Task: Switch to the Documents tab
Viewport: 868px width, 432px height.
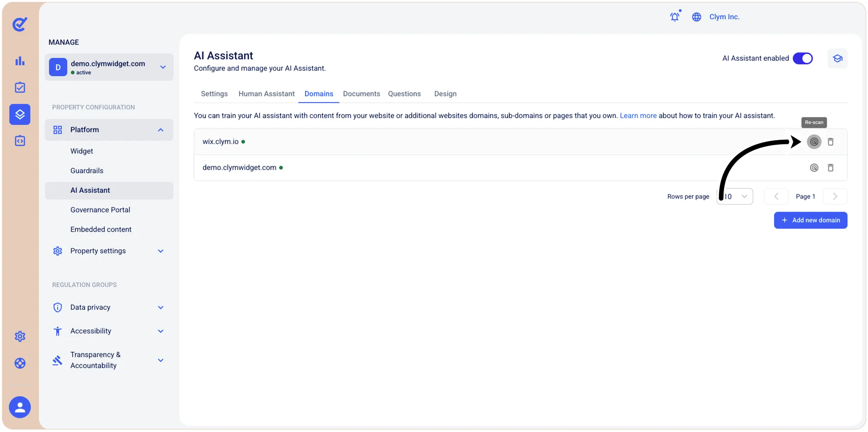Action: pyautogui.click(x=361, y=94)
